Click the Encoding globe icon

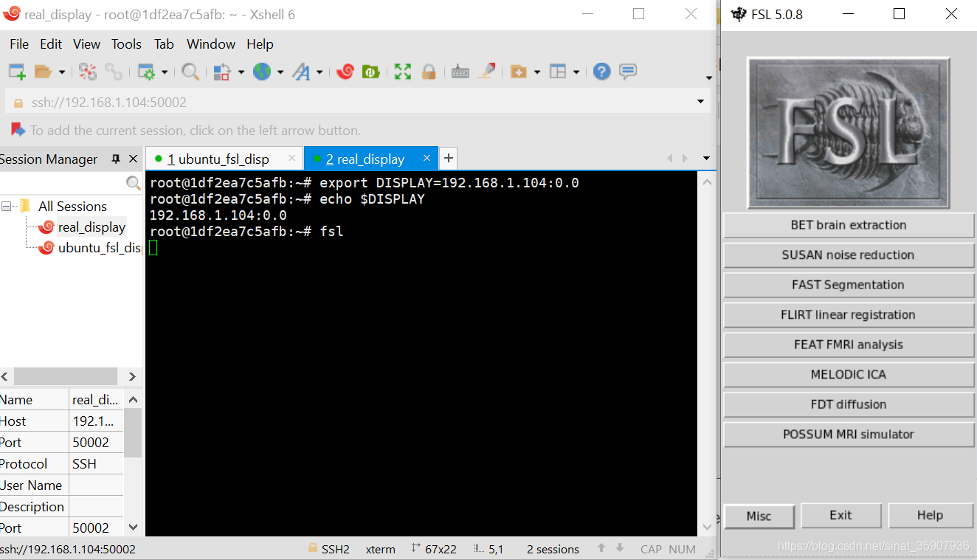(262, 72)
